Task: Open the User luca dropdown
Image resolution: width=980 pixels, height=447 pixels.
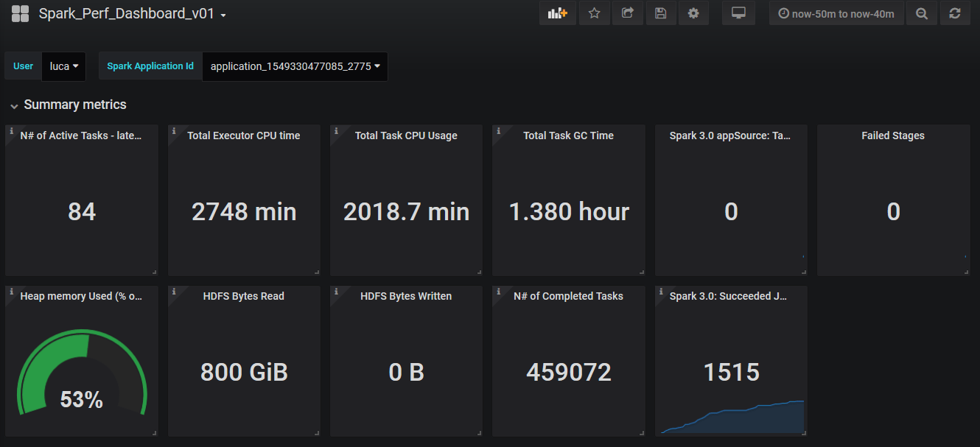Action: (63, 66)
